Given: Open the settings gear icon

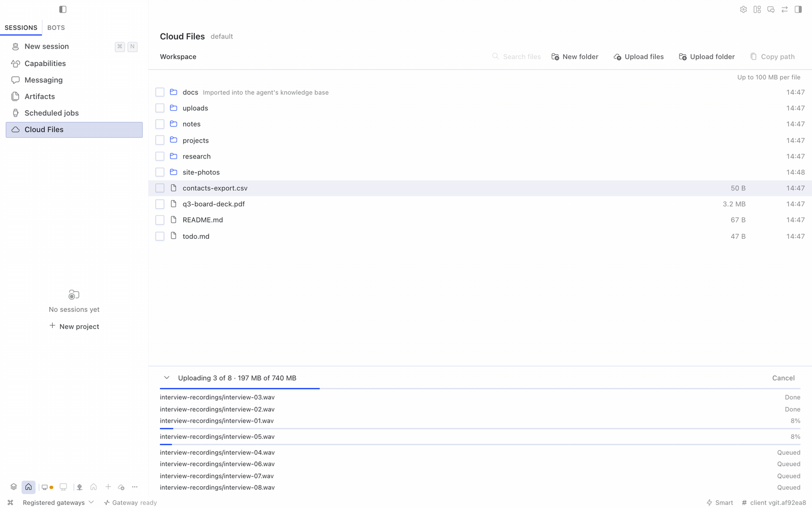Looking at the screenshot, I should [x=743, y=9].
